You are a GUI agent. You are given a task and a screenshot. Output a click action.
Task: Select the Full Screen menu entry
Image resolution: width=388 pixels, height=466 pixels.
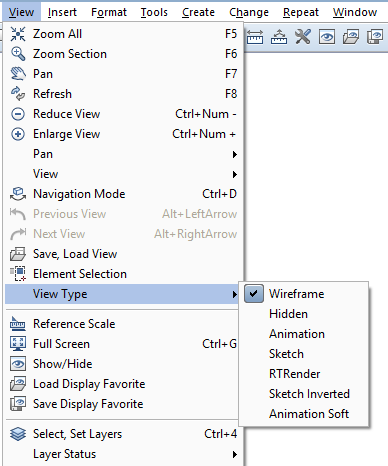(122, 344)
